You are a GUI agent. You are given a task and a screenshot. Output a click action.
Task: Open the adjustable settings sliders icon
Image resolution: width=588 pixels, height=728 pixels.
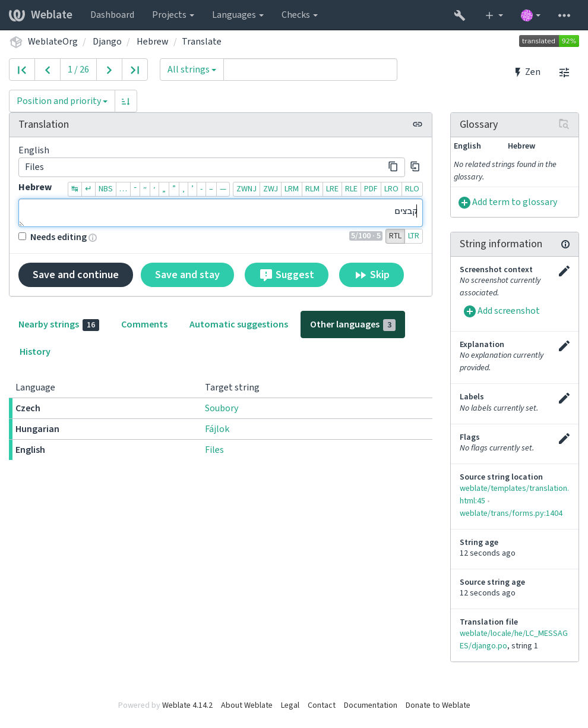pos(564,73)
